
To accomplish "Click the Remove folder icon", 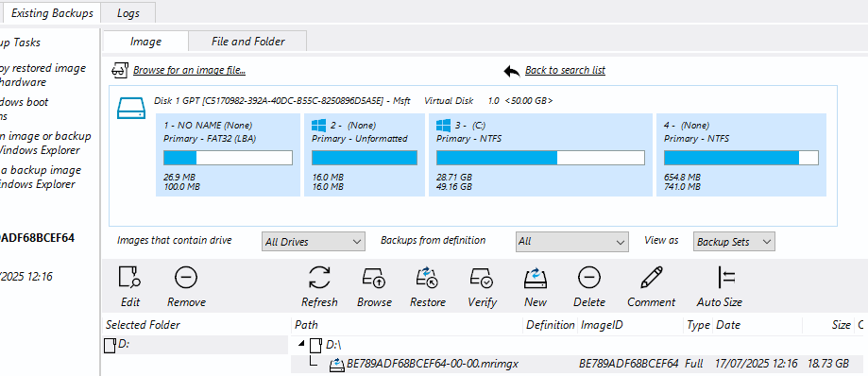I will [x=186, y=278].
